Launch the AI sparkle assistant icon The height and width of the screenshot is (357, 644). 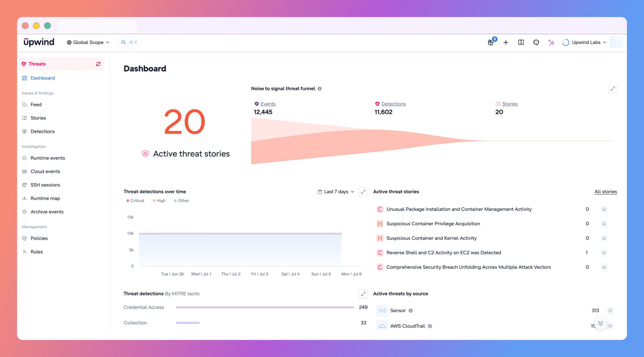pos(551,42)
